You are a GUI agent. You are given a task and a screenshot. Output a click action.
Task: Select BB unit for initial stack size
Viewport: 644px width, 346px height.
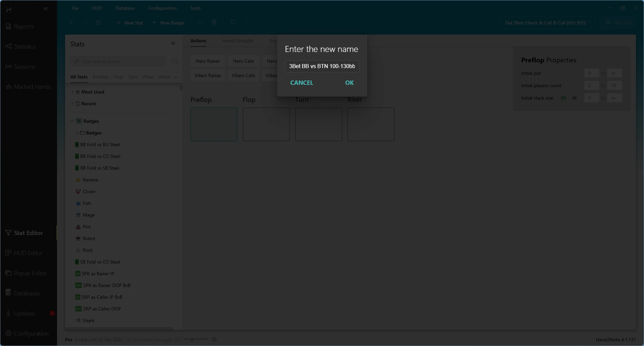point(563,98)
